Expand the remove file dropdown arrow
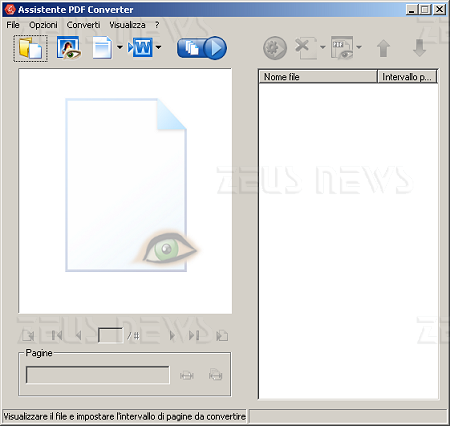The height and width of the screenshot is (426, 450). (x=323, y=48)
